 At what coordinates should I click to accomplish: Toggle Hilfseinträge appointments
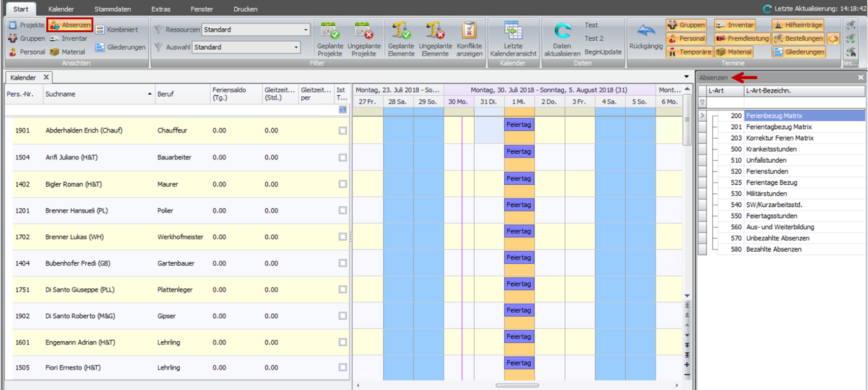point(797,25)
